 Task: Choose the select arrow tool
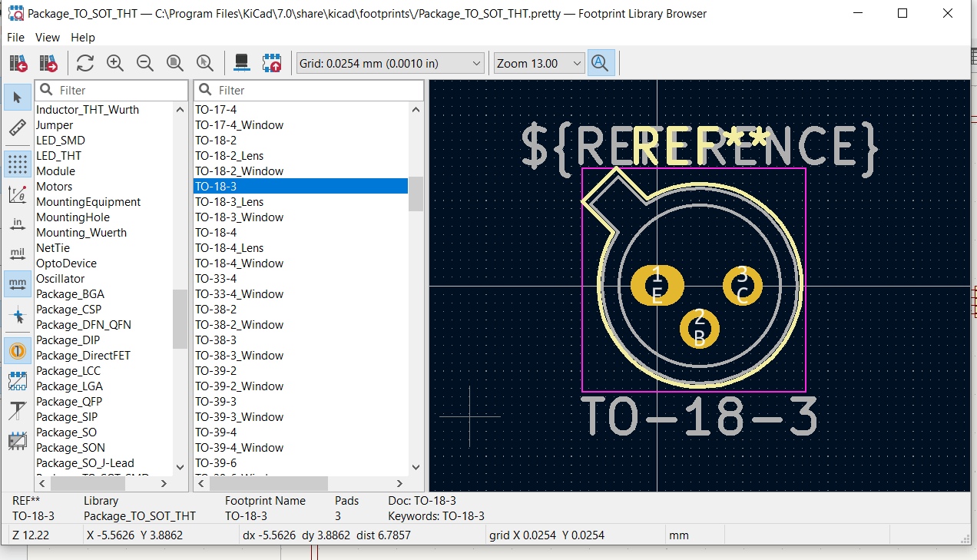point(18,98)
